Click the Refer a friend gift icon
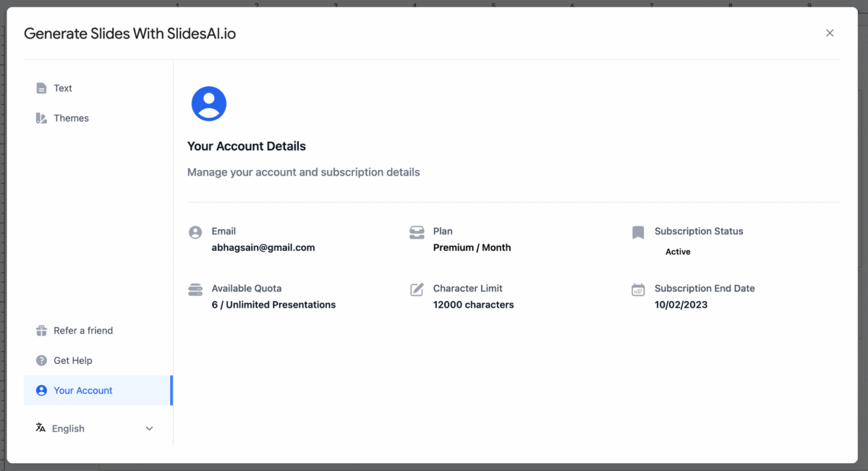This screenshot has width=868, height=471. (41, 331)
